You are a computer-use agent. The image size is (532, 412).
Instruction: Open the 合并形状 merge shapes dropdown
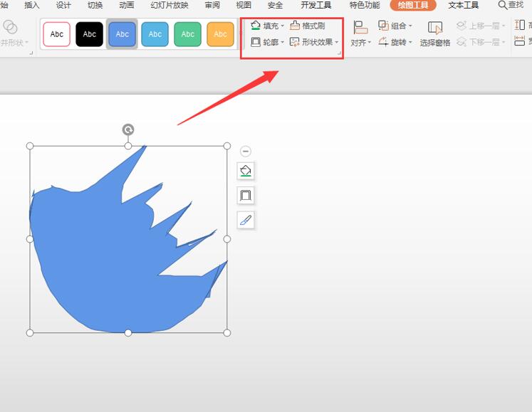point(14,33)
